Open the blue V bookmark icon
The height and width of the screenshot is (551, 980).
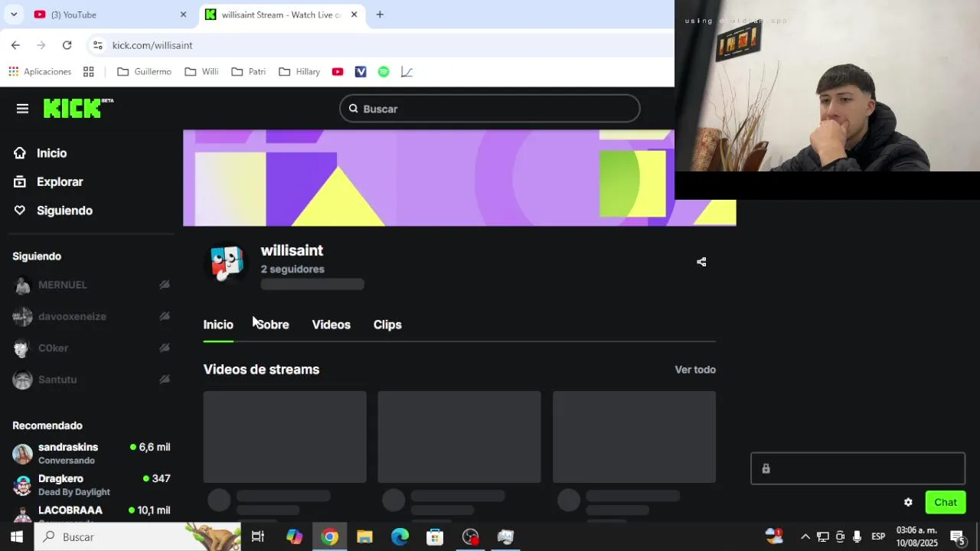click(361, 72)
